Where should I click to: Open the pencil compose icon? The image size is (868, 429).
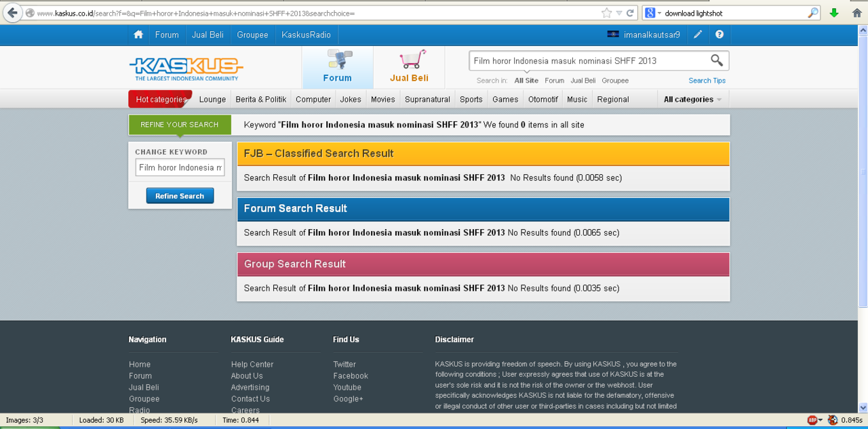point(698,35)
